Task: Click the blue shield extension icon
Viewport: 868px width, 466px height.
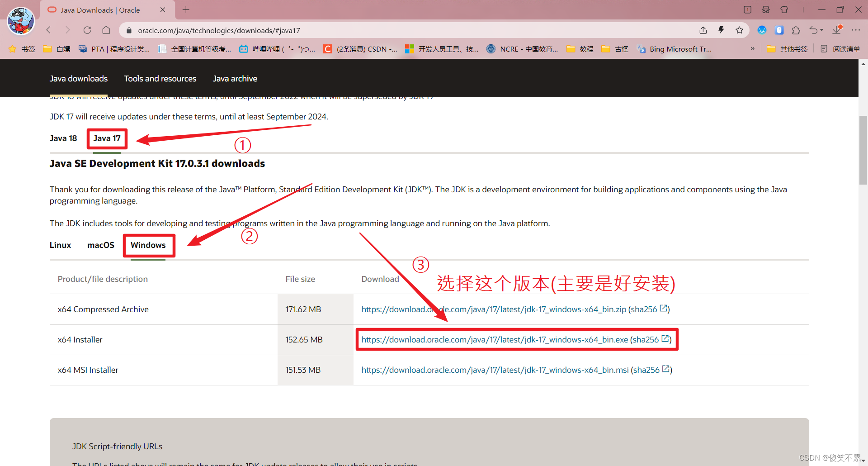Action: coord(762,30)
